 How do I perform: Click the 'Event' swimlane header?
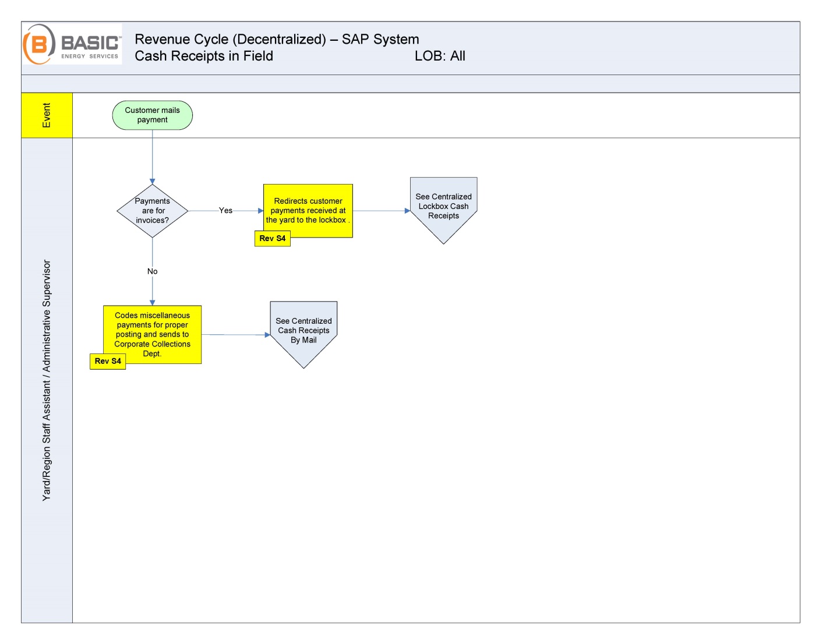coord(47,115)
